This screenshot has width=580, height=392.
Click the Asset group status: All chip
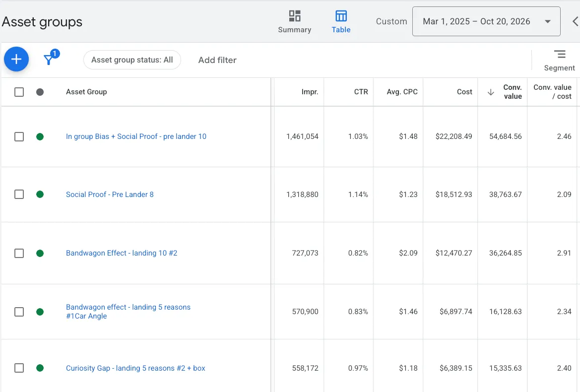click(132, 60)
